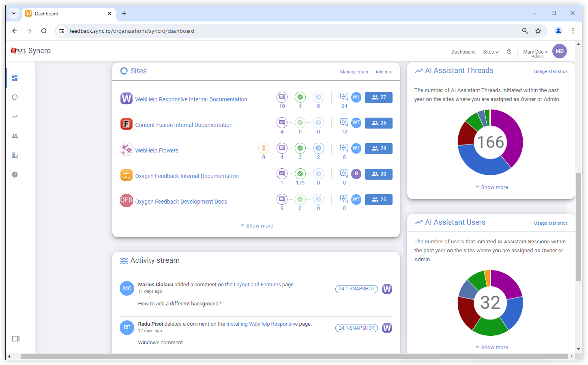Click the 30 users button
Image resolution: width=588 pixels, height=365 pixels.
point(379,174)
